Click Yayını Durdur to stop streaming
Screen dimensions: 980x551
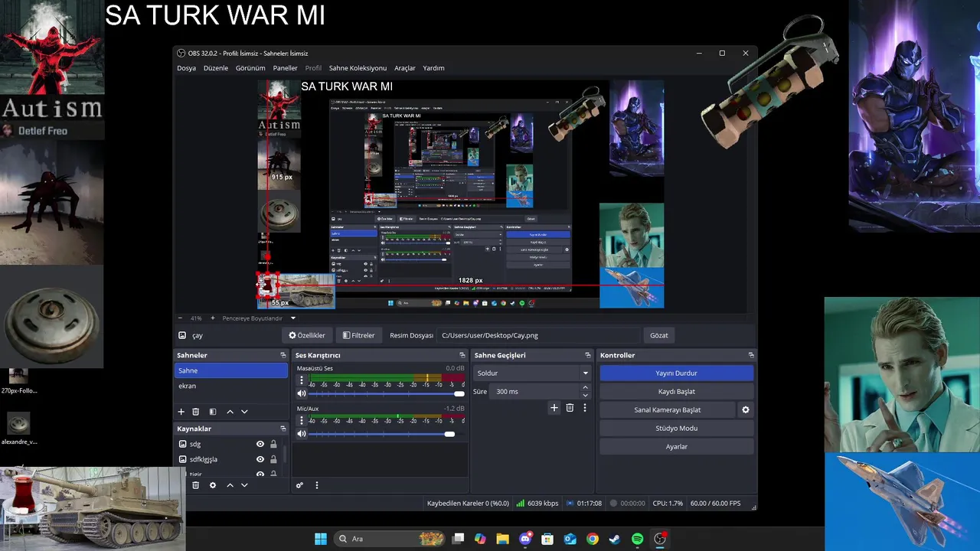coord(677,373)
